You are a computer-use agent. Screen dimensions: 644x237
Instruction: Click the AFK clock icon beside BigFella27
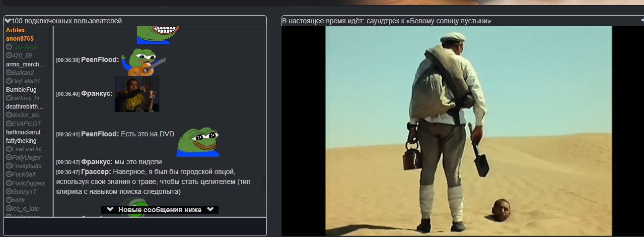tap(9, 81)
